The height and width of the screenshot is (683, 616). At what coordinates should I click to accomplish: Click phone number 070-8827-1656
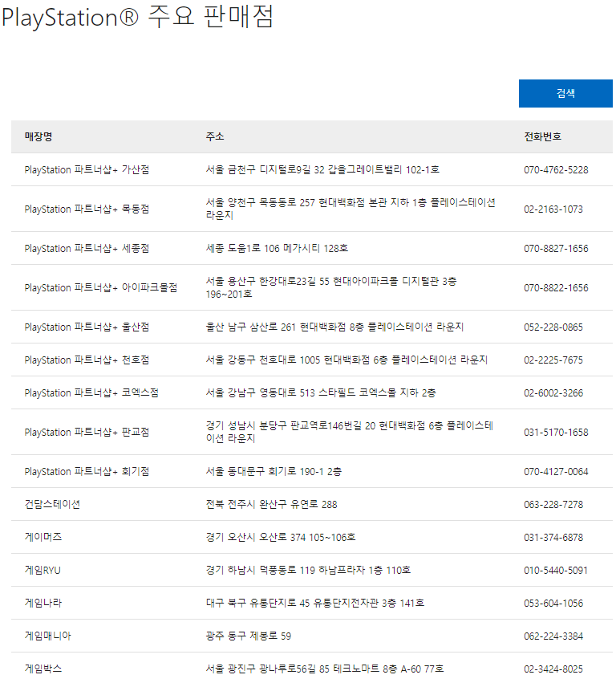(556, 249)
